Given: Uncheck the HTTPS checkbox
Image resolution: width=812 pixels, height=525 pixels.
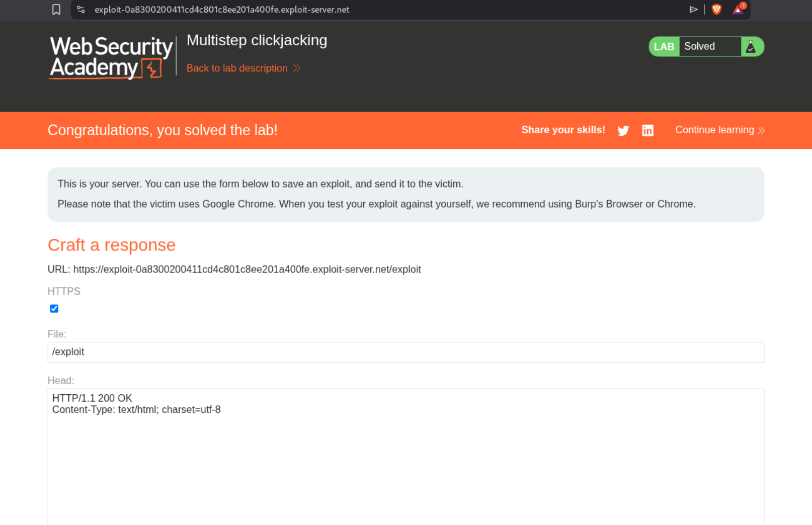Looking at the screenshot, I should (54, 309).
